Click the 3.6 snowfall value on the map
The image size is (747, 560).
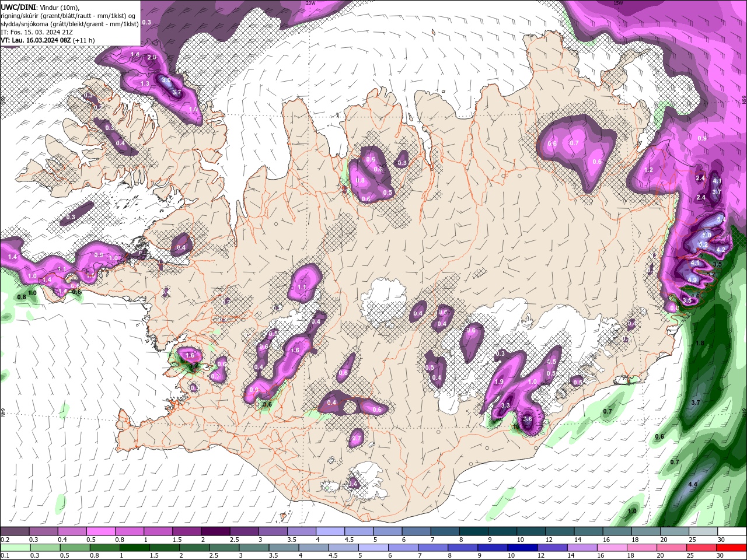click(528, 419)
